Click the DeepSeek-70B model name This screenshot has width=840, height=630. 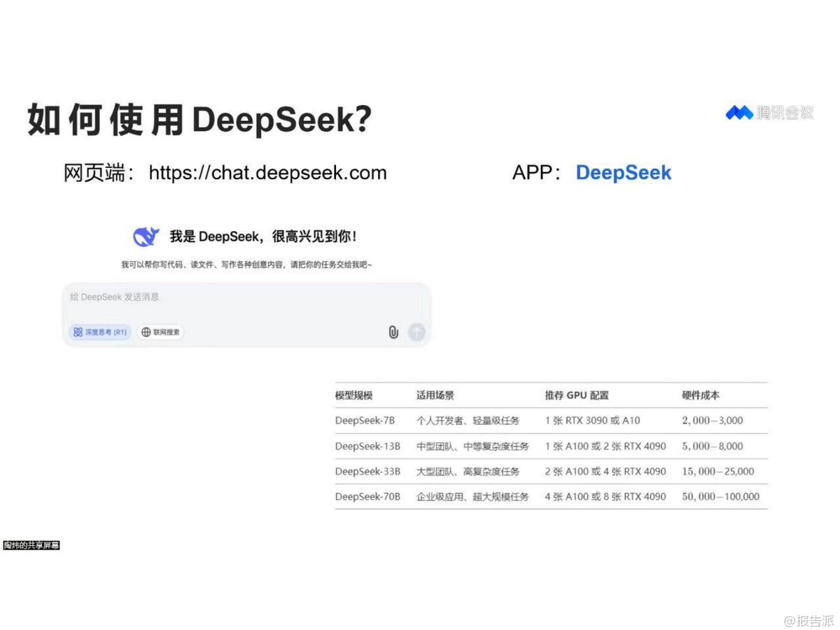pos(367,496)
